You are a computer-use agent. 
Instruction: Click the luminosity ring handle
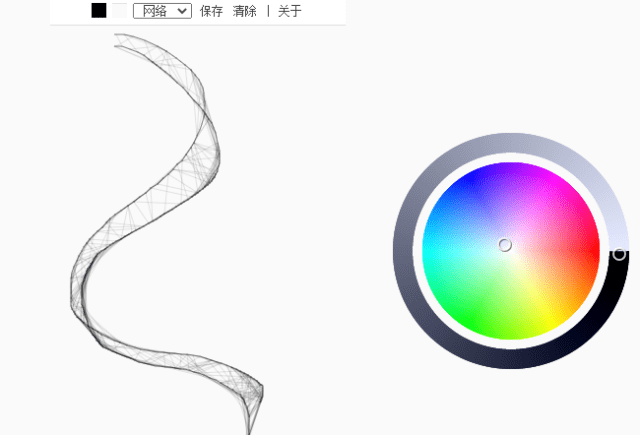coord(619,254)
